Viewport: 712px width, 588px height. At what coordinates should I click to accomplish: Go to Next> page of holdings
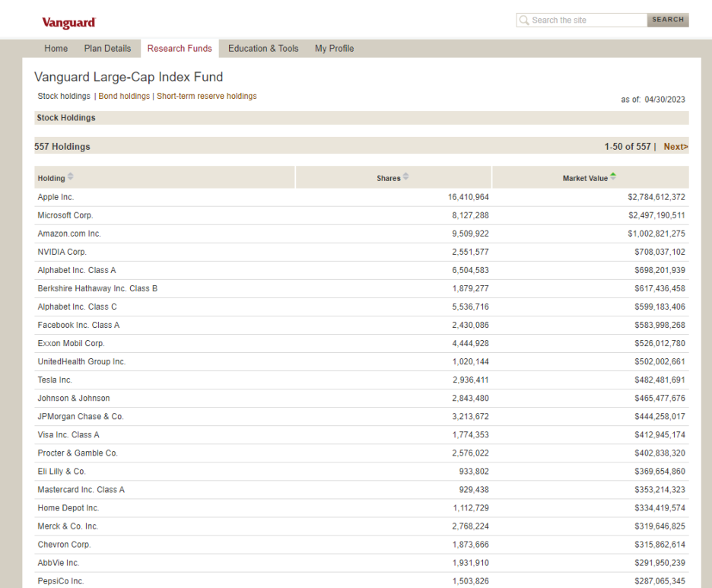(x=675, y=147)
